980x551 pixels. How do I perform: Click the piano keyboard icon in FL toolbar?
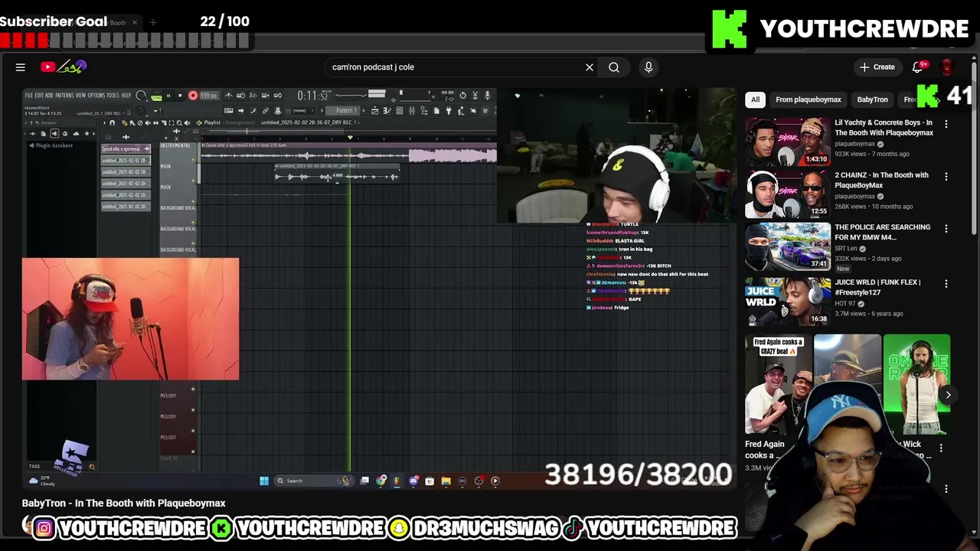228,111
